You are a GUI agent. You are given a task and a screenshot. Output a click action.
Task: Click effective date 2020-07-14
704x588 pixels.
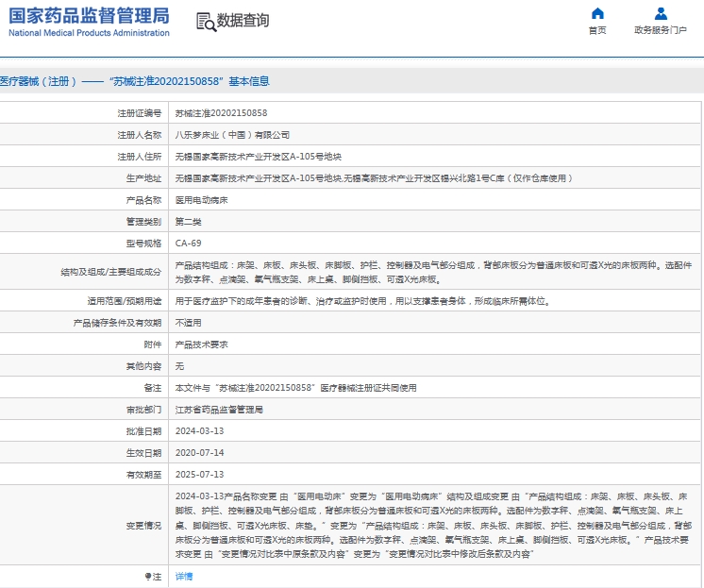pos(199,453)
